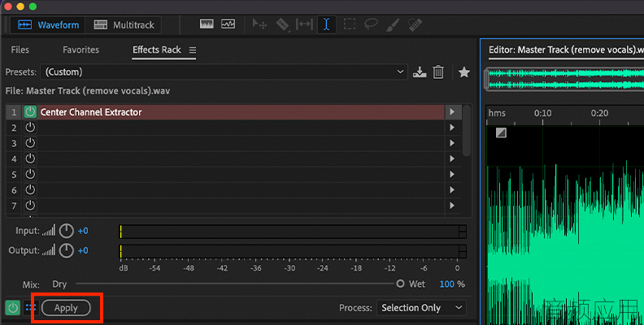Toggle power for Center Channel Extractor effect
This screenshot has height=325, width=644.
(30, 111)
